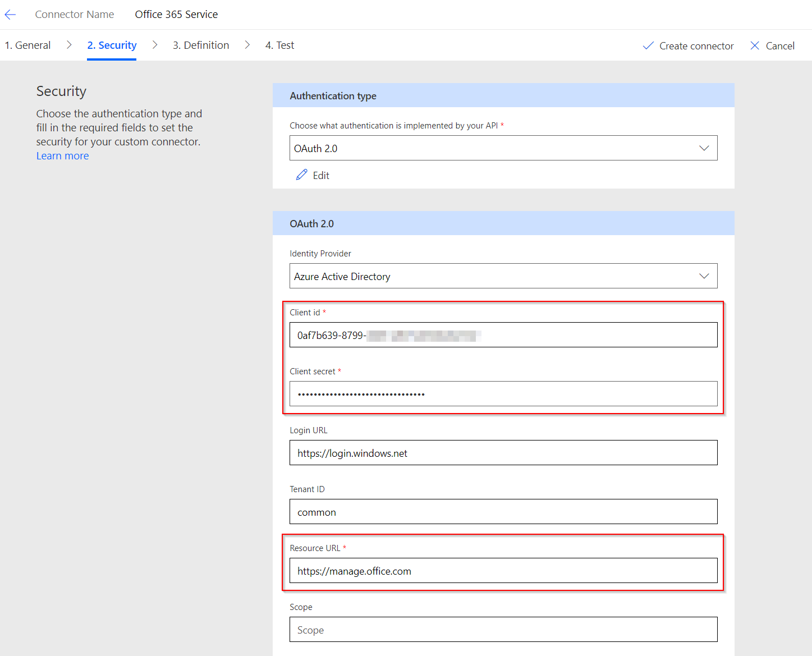The height and width of the screenshot is (656, 812).
Task: Open the OAuth 2.0 authentication dropdown
Action: tap(503, 148)
